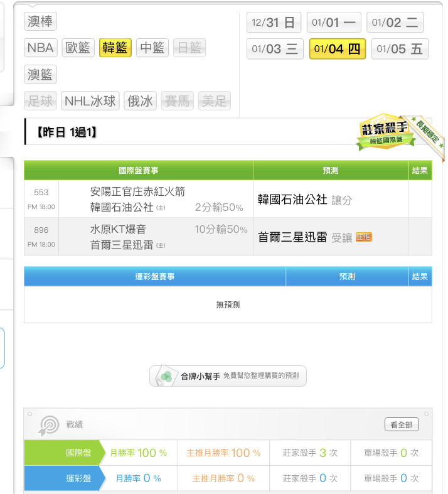The height and width of the screenshot is (494, 448).
Task: Select highlighted date 01/04 四
Action: (338, 49)
